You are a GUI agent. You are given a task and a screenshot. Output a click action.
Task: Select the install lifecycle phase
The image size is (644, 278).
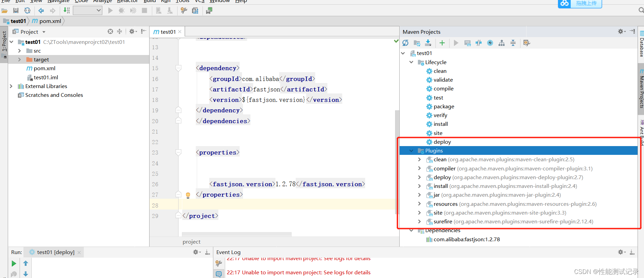pyautogui.click(x=440, y=124)
